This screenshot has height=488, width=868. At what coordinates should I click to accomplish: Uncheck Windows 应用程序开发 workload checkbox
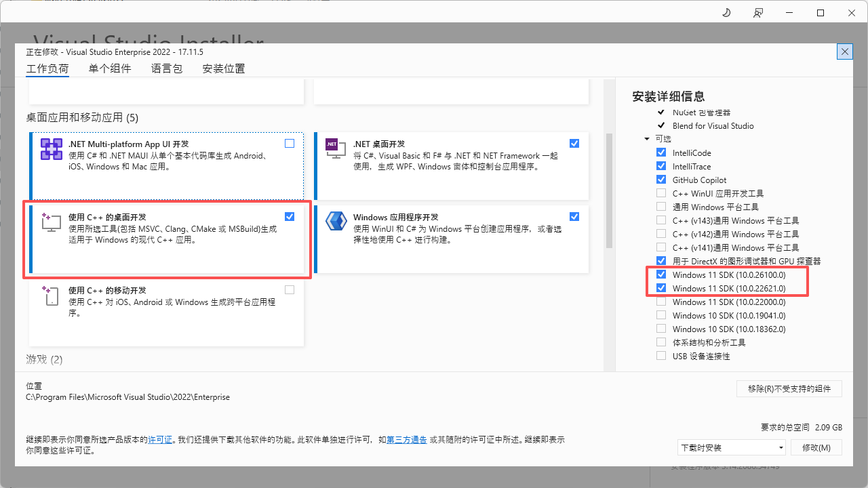[x=574, y=217]
